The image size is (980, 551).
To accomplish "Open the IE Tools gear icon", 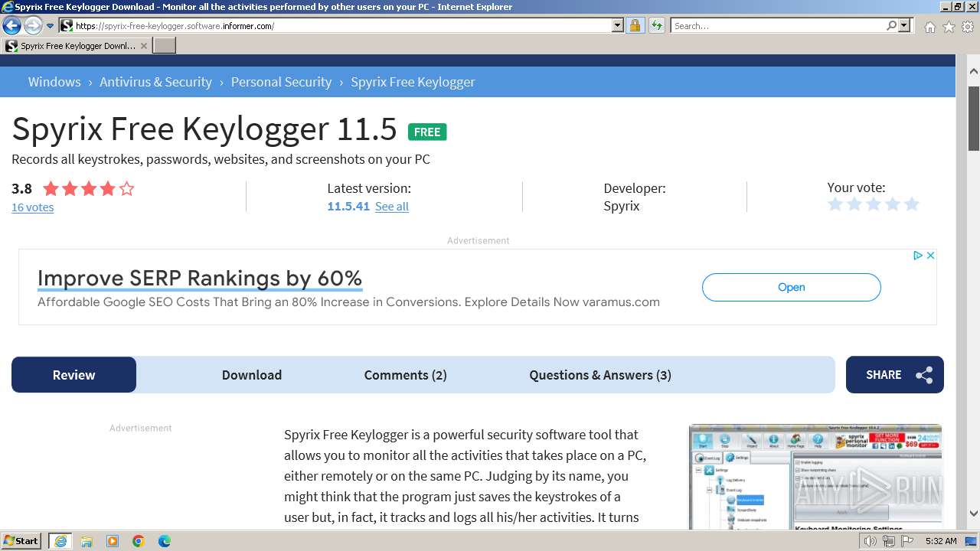I will (x=968, y=27).
